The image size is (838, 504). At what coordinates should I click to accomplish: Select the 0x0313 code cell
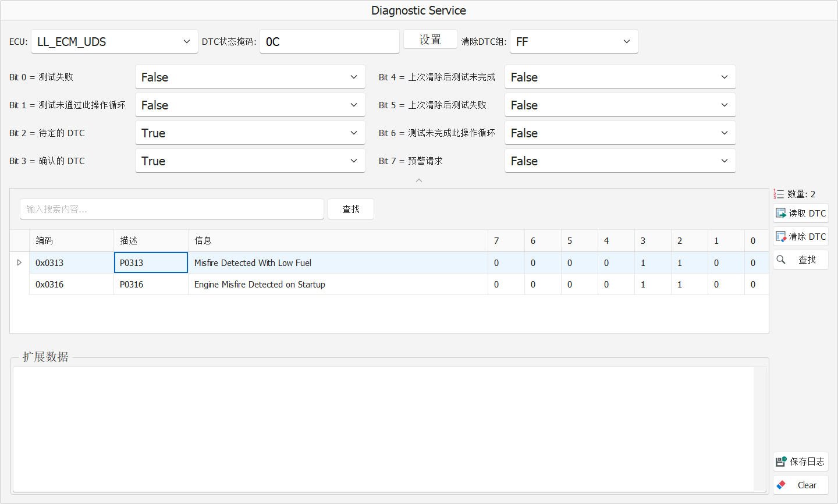72,262
